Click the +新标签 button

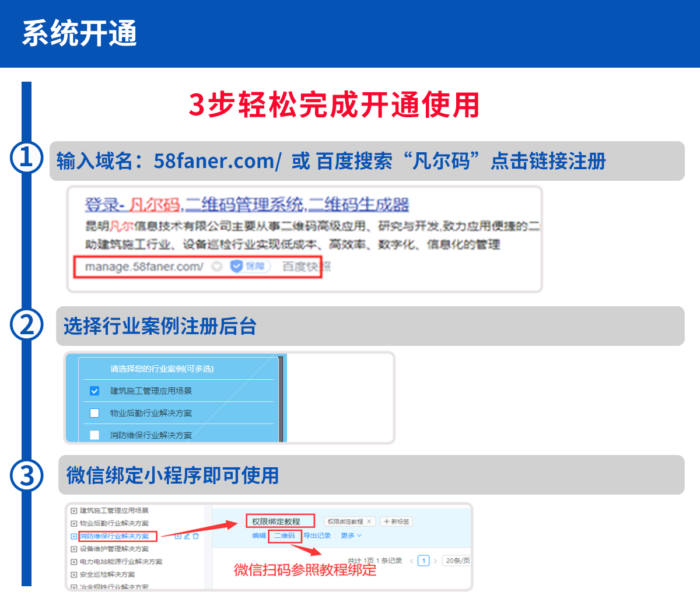tap(397, 521)
